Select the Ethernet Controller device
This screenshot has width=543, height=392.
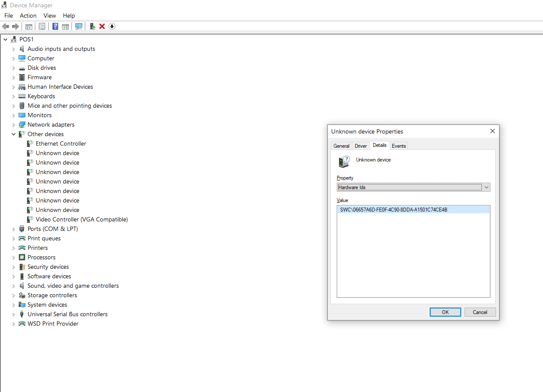(x=61, y=143)
